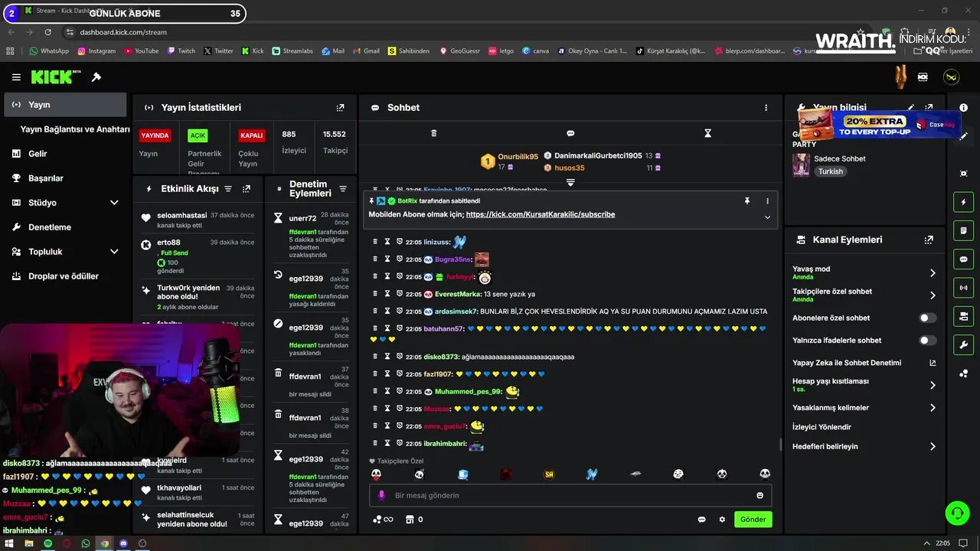Click the Bir mesaj gönderin input field

(570, 495)
